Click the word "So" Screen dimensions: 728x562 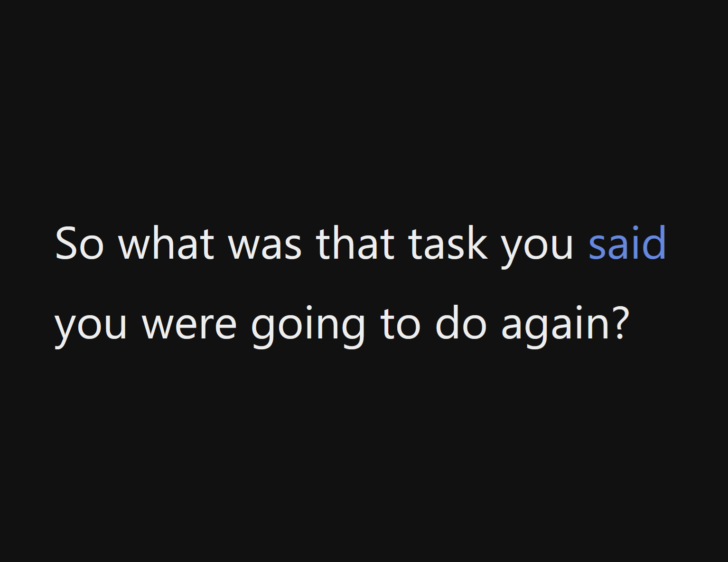coord(79,244)
